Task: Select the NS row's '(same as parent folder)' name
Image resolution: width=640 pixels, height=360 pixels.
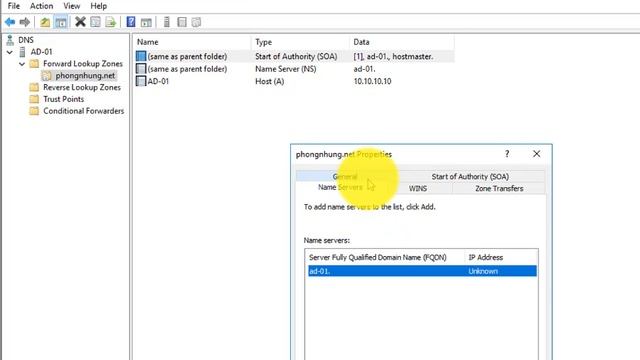Action: tap(187, 69)
